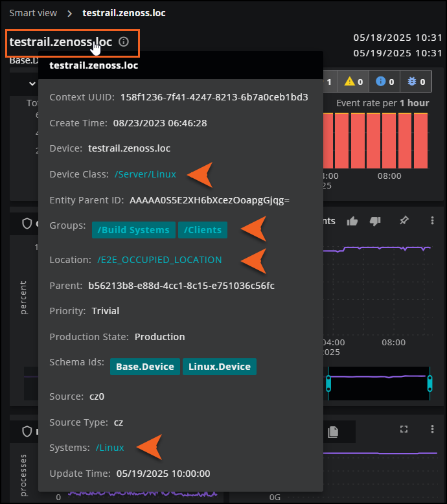Pin the percent chart tile
This screenshot has width=447, height=504.
[404, 220]
